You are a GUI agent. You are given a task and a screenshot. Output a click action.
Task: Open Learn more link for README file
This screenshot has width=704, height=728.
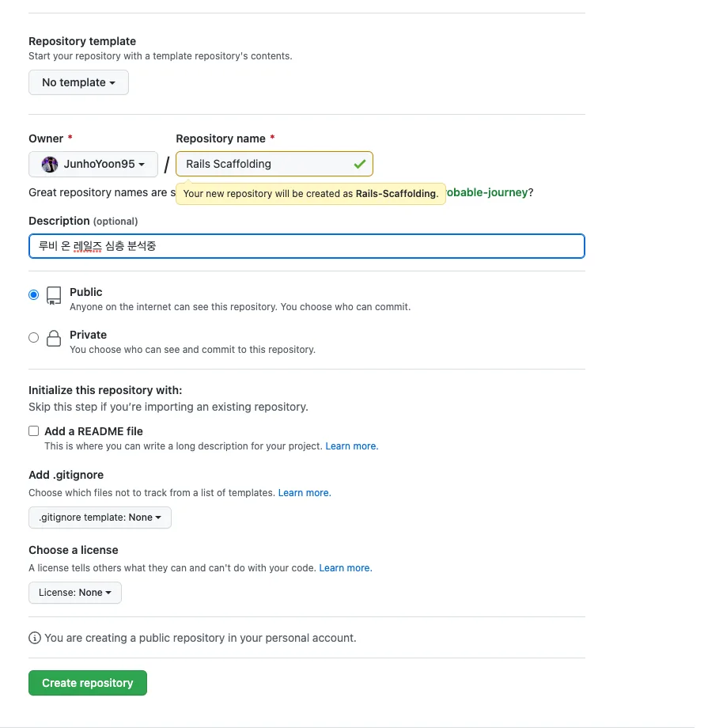[352, 446]
